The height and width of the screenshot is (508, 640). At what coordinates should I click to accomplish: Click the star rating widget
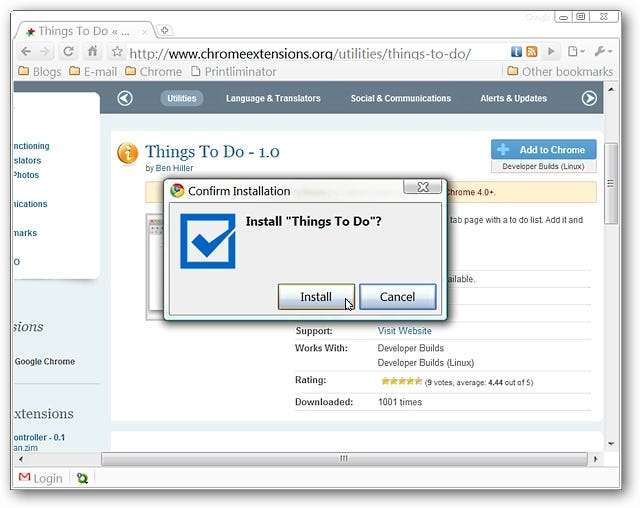[401, 382]
